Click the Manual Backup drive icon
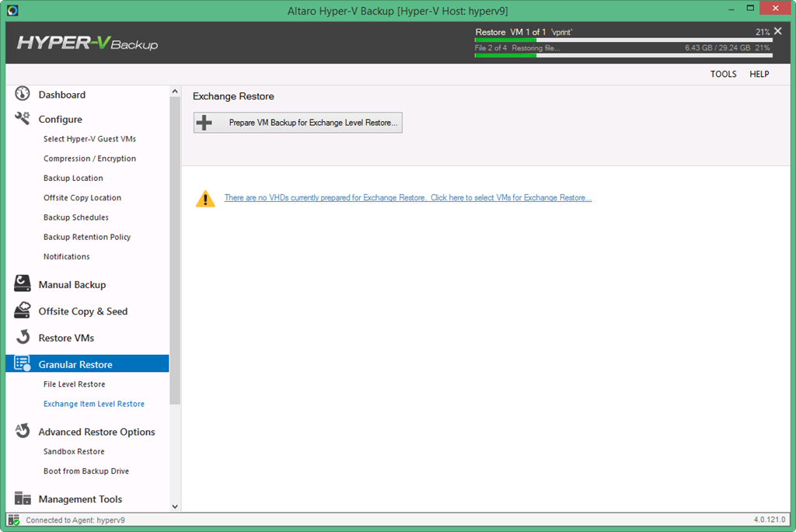Image resolution: width=796 pixels, height=532 pixels. (x=23, y=283)
